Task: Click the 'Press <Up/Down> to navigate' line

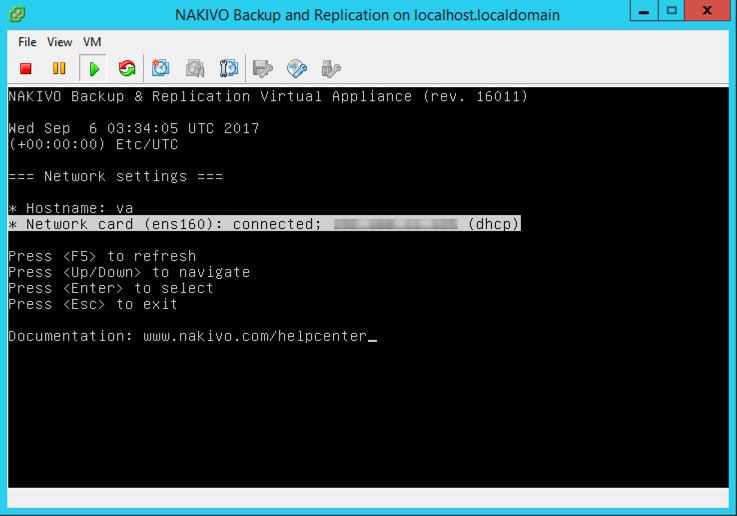Action: [129, 272]
